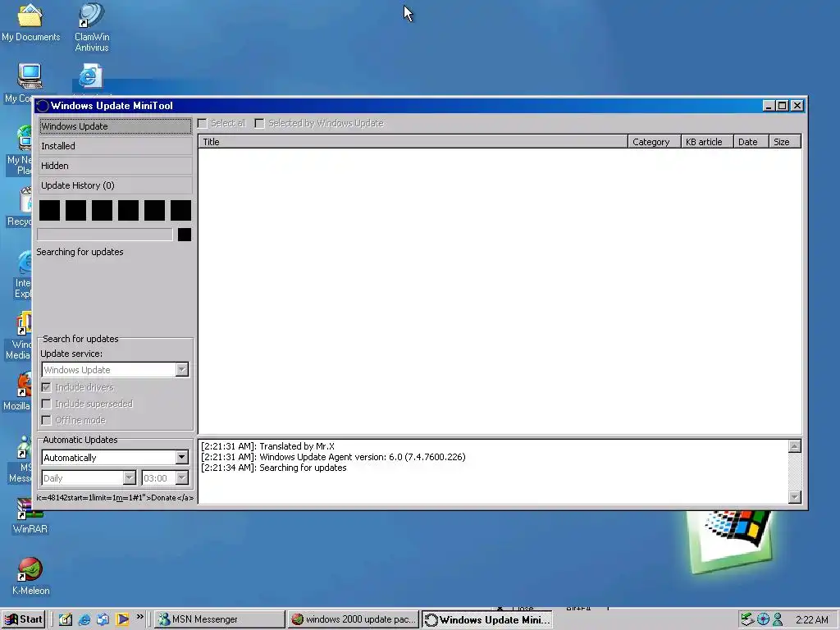This screenshot has width=840, height=630.
Task: Enable the Include superseded checkbox
Action: coord(47,404)
